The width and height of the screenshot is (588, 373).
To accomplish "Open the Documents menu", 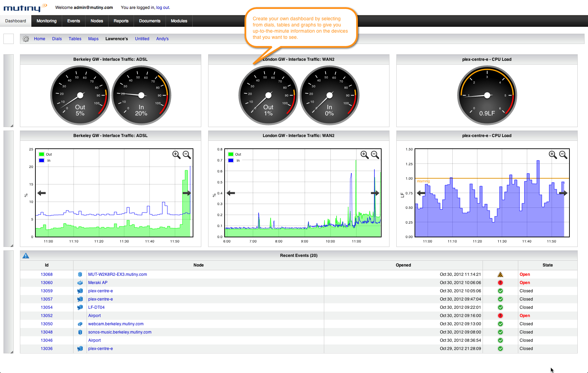I will point(149,21).
